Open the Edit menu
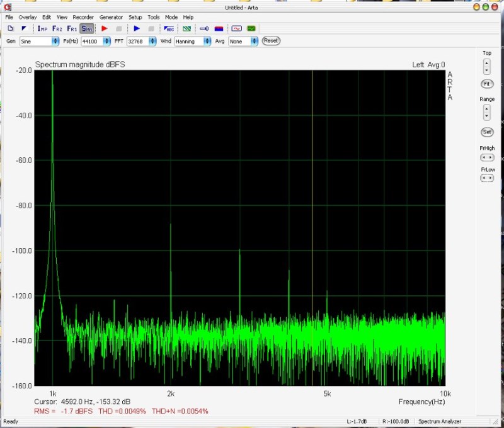This screenshot has width=504, height=428. pos(47,18)
